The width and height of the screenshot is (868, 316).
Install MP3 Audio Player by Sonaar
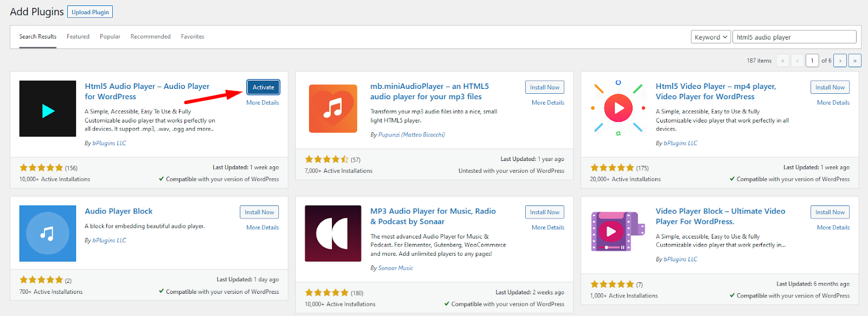[x=545, y=212]
